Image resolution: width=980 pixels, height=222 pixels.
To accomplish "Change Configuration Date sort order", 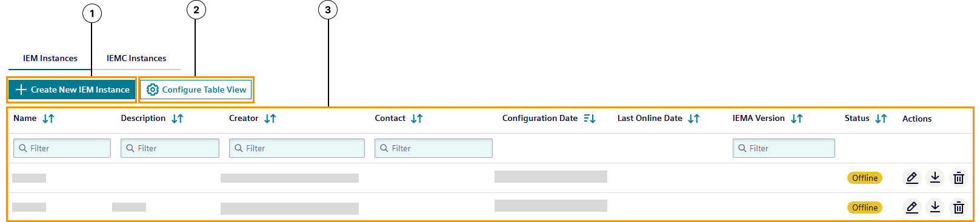I will (x=590, y=119).
